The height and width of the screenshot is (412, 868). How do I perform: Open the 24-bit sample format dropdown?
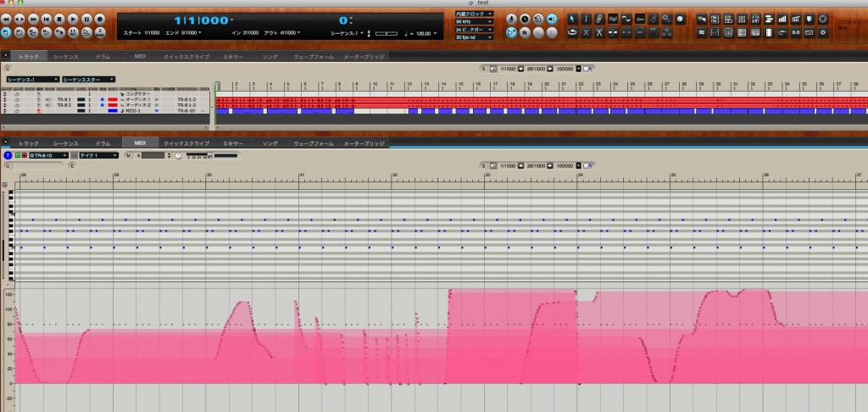tap(474, 30)
